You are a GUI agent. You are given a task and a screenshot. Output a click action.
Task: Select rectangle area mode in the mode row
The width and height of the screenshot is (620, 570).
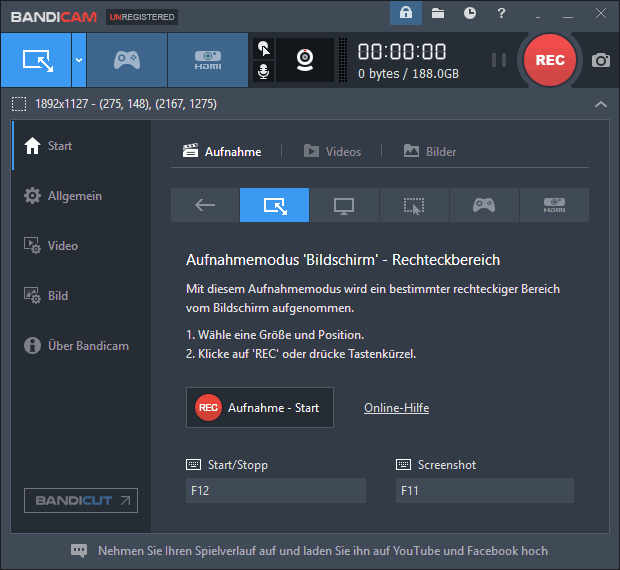pos(274,205)
